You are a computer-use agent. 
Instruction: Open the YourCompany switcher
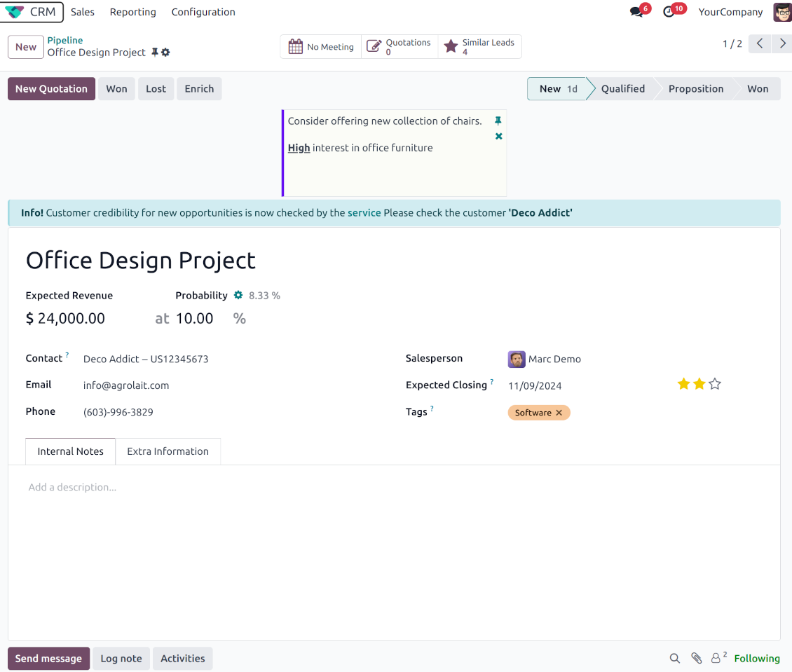coord(730,12)
